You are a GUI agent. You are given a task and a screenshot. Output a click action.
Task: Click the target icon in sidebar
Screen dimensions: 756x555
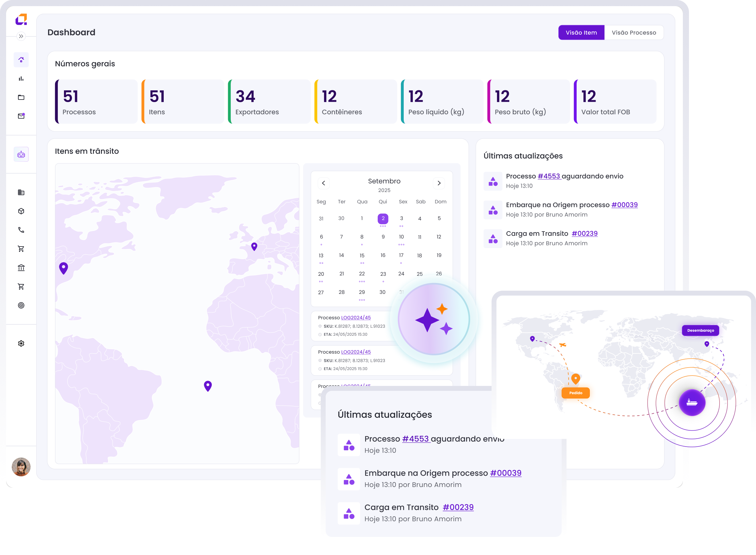[x=21, y=305]
